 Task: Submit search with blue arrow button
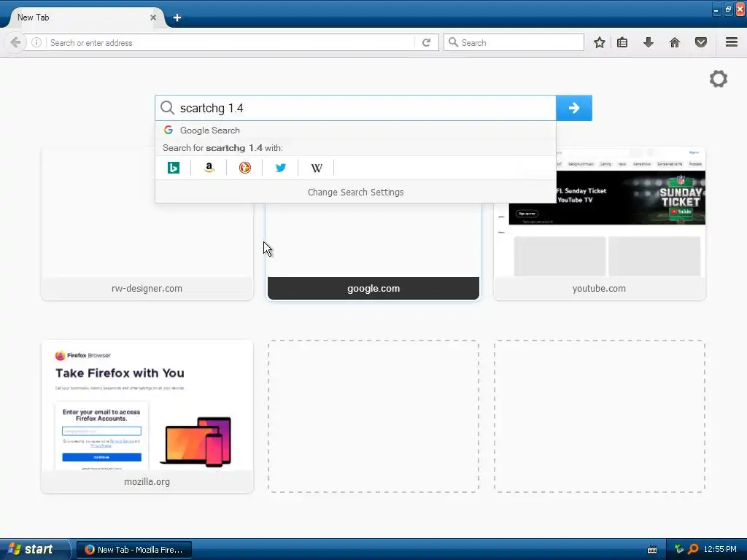click(574, 108)
